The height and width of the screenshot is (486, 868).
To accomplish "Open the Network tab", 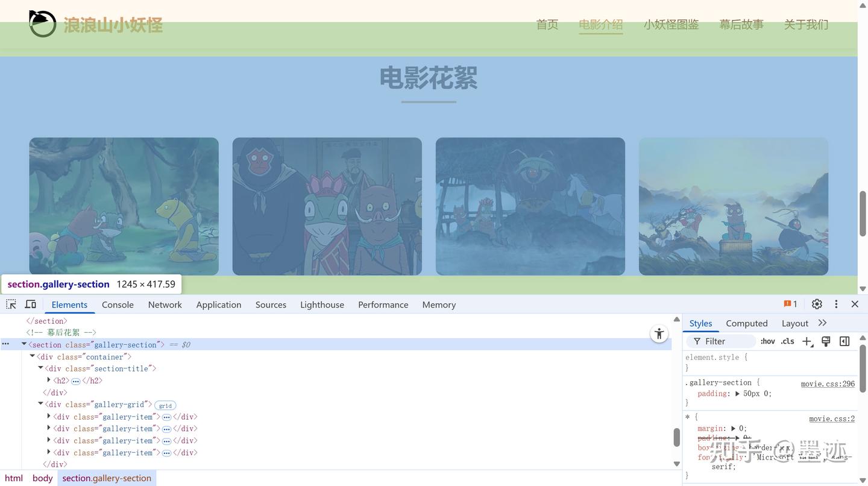I will click(165, 305).
